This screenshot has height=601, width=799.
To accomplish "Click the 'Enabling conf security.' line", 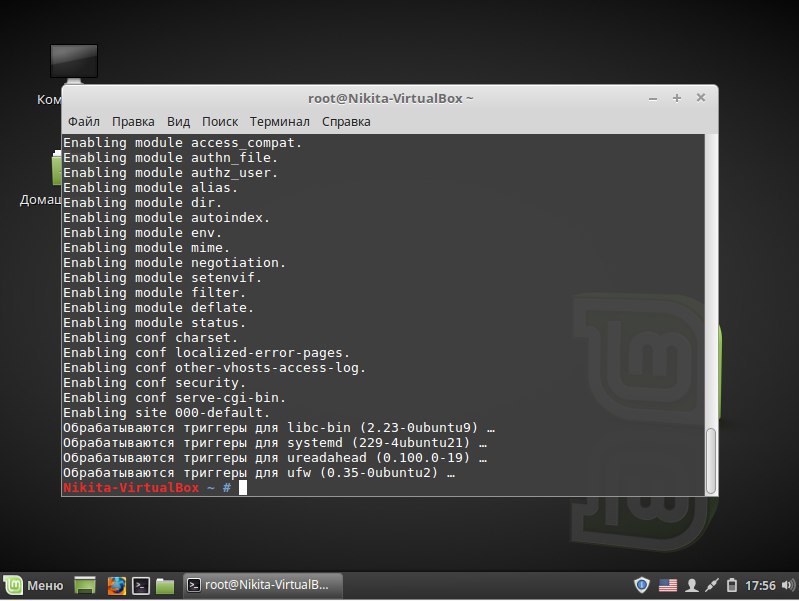I will tap(154, 383).
